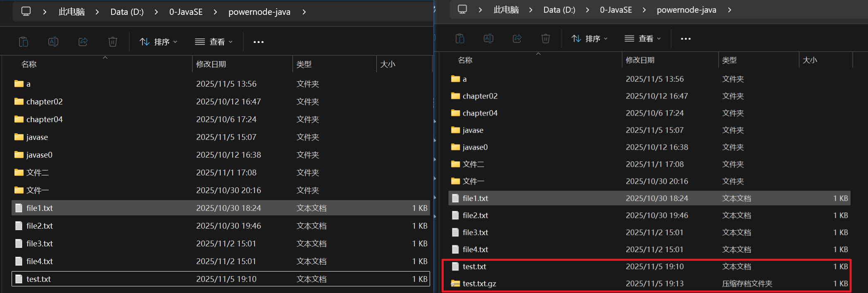Click the rename icon in left window toolbar
Image resolution: width=868 pixels, height=293 pixels.
[53, 42]
